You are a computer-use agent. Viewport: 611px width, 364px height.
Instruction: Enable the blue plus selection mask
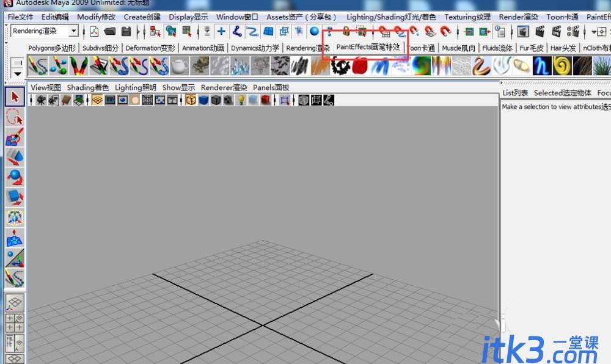221,31
